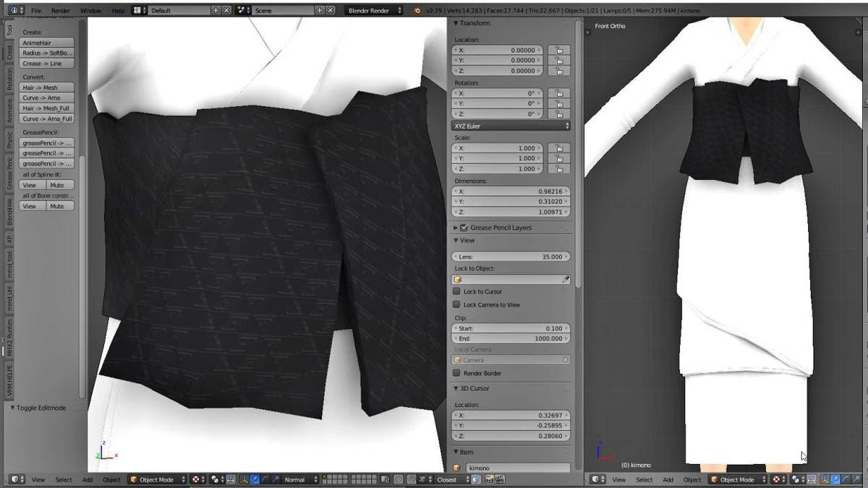This screenshot has width=868, height=488.
Task: Click the info editor type icon in top bar
Action: (x=17, y=11)
